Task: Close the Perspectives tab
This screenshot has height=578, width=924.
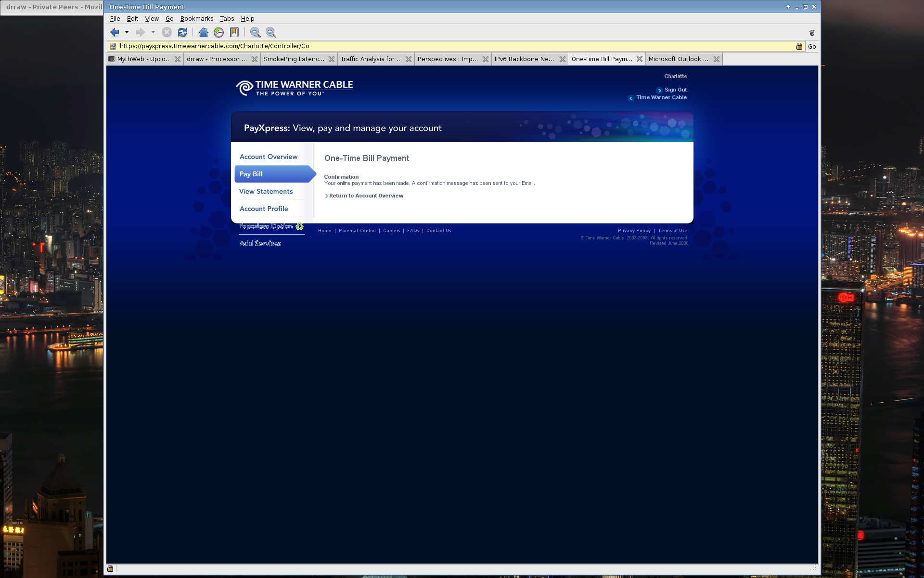Action: click(486, 59)
